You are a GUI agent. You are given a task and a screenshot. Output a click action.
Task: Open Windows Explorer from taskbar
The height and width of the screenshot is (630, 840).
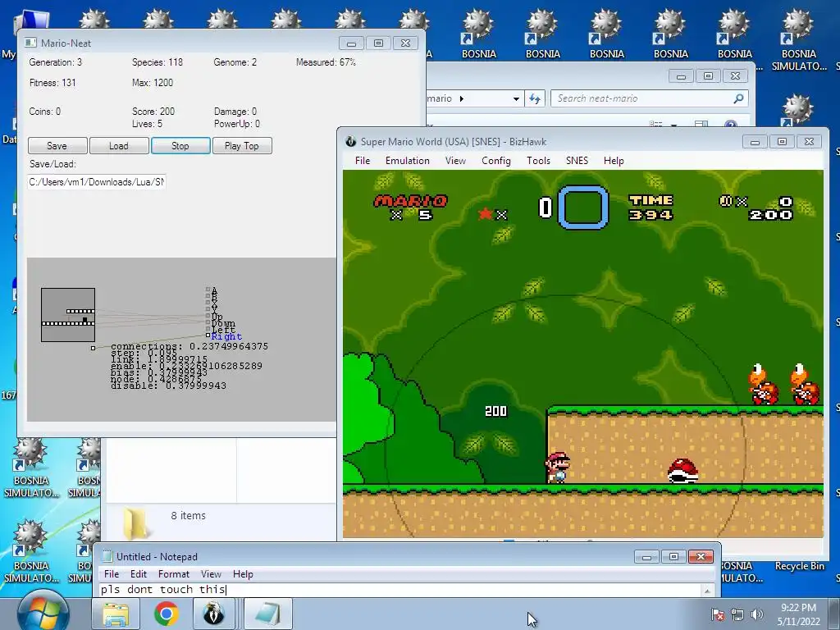pyautogui.click(x=116, y=614)
